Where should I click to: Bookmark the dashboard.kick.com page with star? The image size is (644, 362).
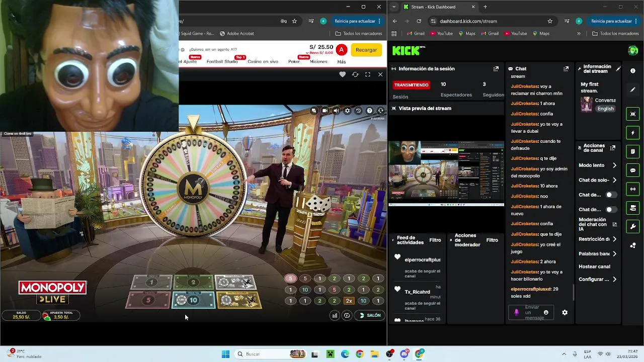pyautogui.click(x=550, y=21)
